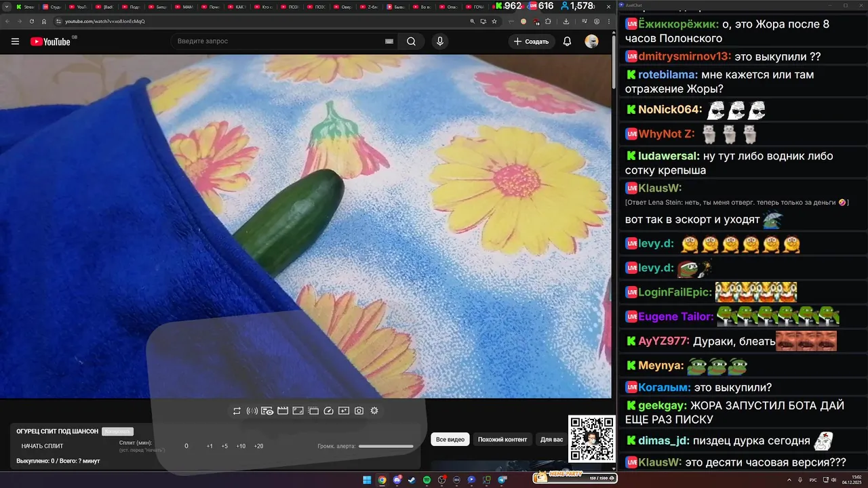Screen dimensions: 868x488
Task: Click dmitrysmirnov13's message in AxelChat
Action: coord(744,56)
